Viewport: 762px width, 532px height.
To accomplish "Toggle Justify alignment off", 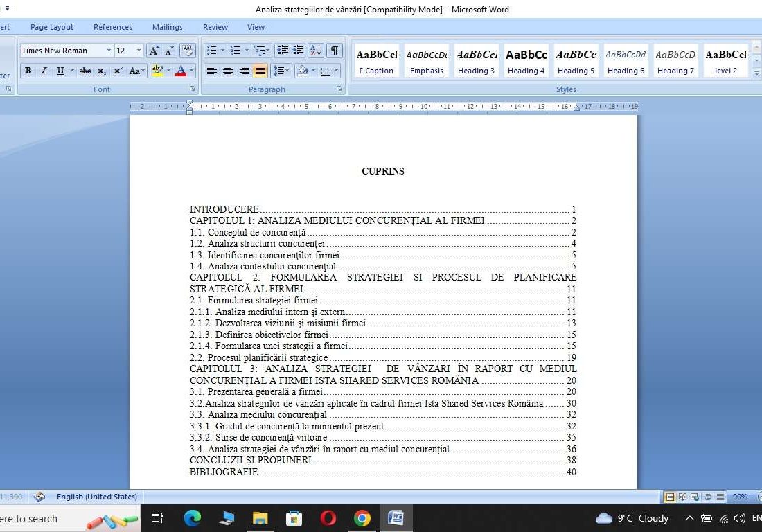I will click(x=260, y=71).
